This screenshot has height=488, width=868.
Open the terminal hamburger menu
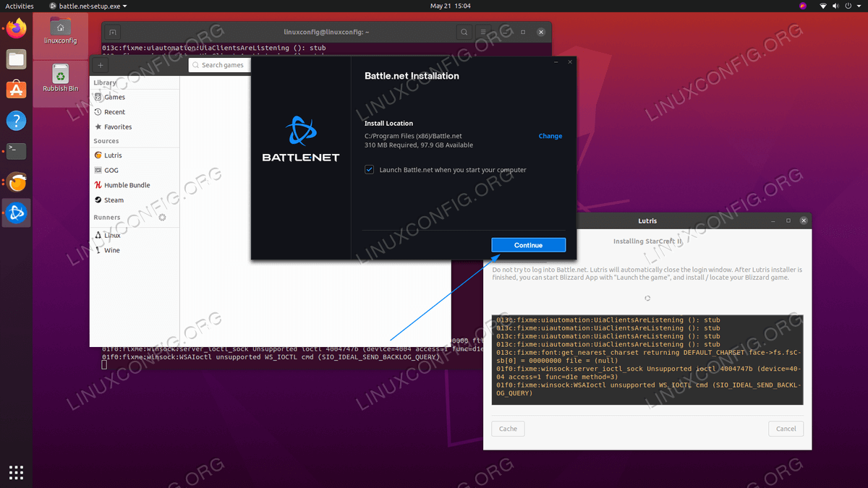coord(484,33)
